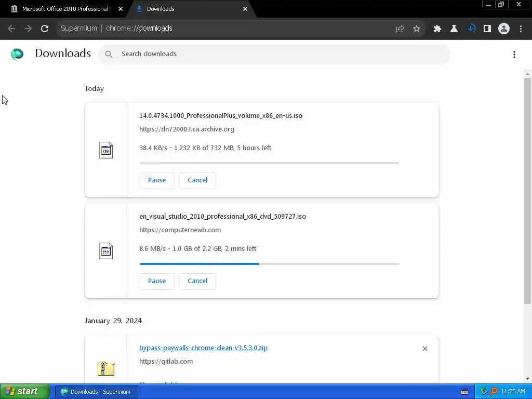The width and height of the screenshot is (532, 399).
Task: Toggle the side panel icon
Action: (487, 29)
